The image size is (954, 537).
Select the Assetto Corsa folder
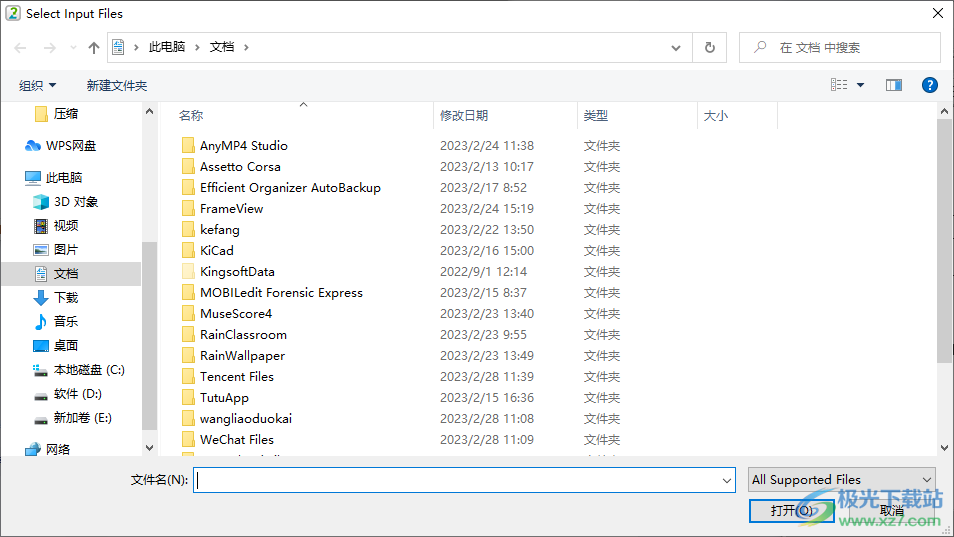click(240, 167)
